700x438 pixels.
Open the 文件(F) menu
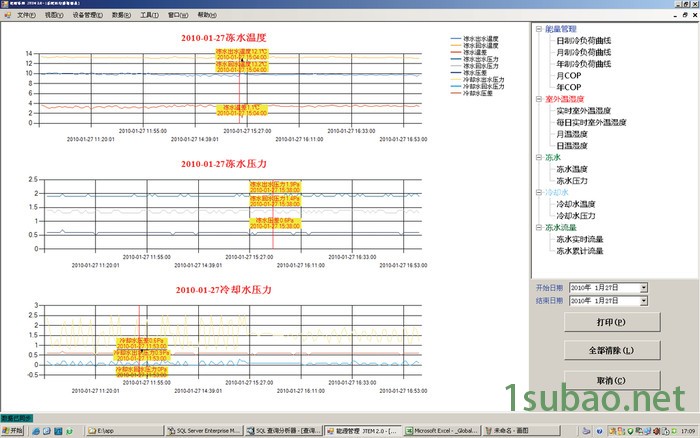point(25,16)
